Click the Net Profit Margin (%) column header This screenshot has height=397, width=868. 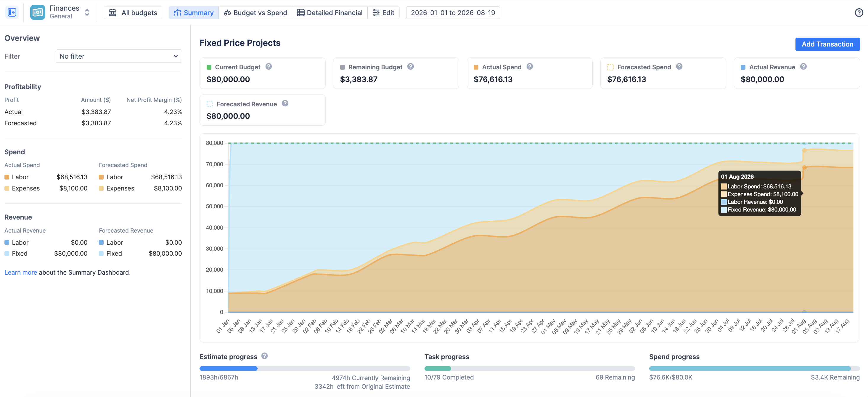[x=154, y=100]
